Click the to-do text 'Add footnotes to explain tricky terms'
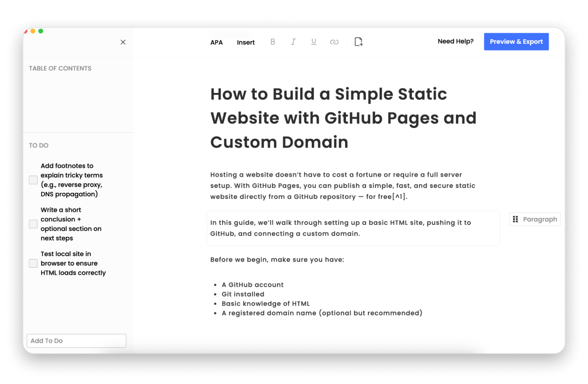The width and height of the screenshot is (588, 384). 72,180
